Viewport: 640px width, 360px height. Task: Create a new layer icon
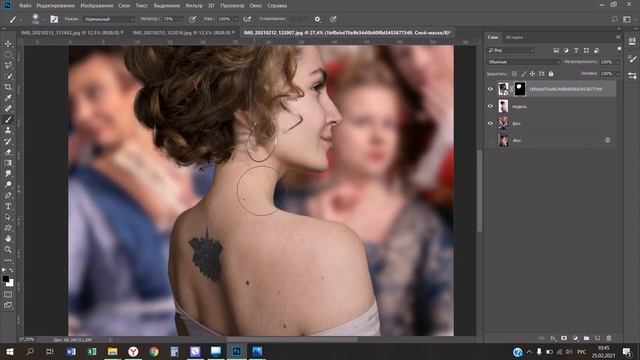click(x=597, y=338)
